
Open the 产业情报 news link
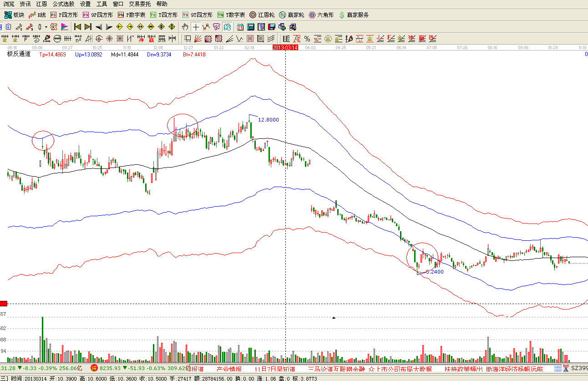[229, 369]
